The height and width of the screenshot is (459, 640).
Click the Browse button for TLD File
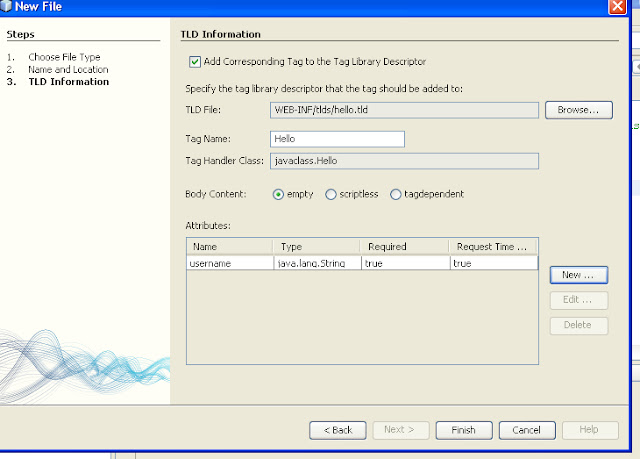click(578, 110)
